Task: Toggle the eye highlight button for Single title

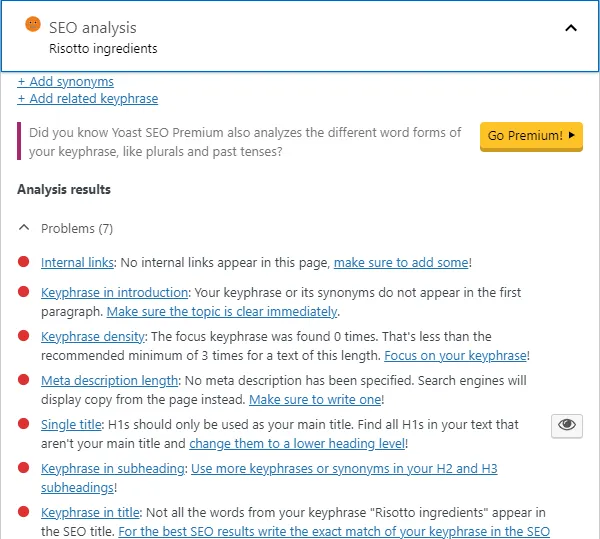Action: point(567,425)
